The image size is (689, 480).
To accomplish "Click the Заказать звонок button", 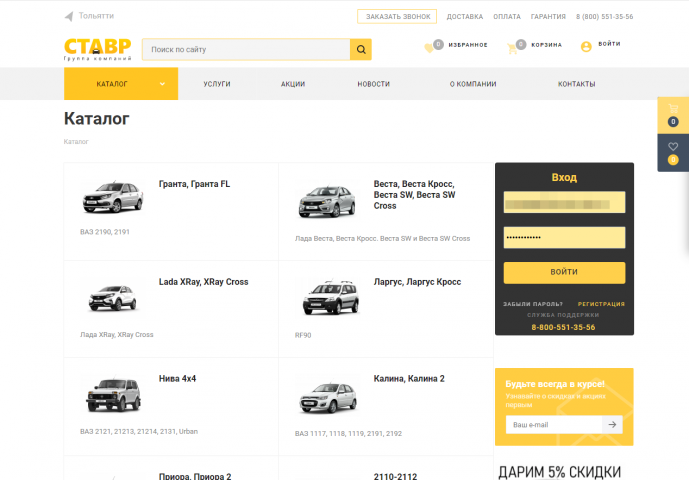I will [397, 16].
